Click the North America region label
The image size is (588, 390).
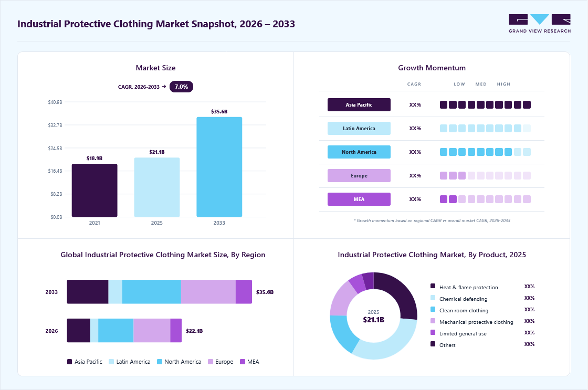359,152
